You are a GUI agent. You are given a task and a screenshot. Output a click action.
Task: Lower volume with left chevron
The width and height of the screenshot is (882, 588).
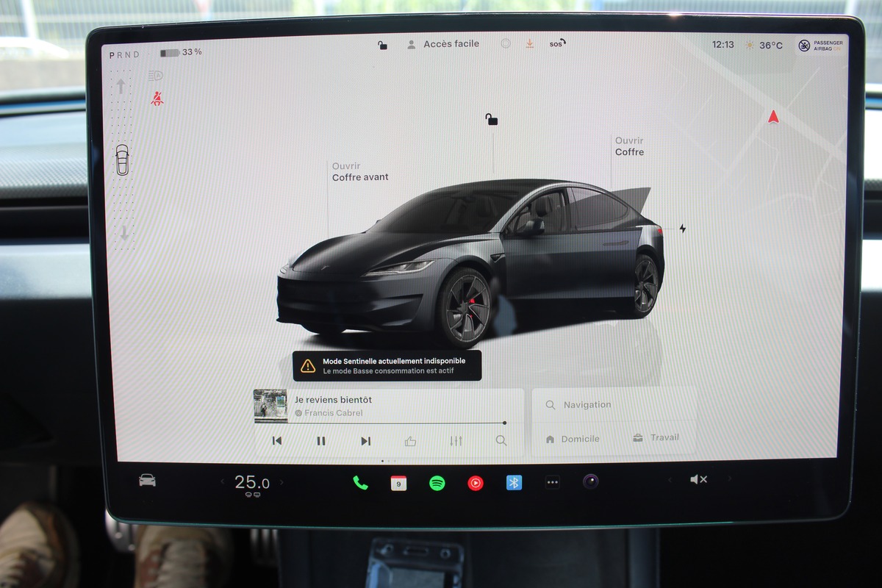[x=669, y=480]
